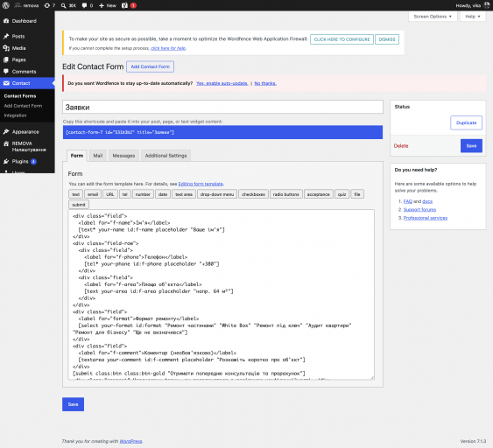Switch to the Mail tab
The height and width of the screenshot is (448, 493).
98,156
